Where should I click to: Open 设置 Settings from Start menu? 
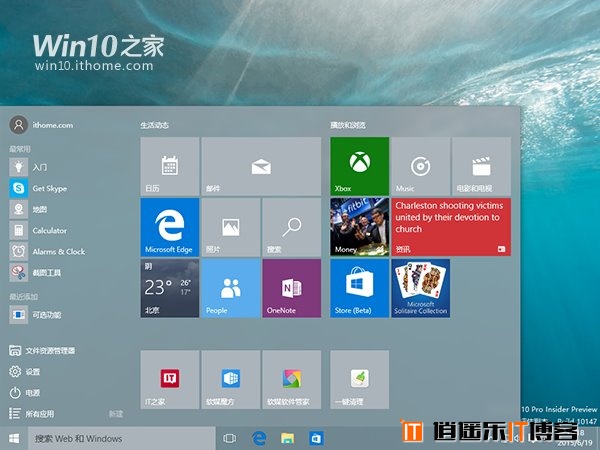24,372
